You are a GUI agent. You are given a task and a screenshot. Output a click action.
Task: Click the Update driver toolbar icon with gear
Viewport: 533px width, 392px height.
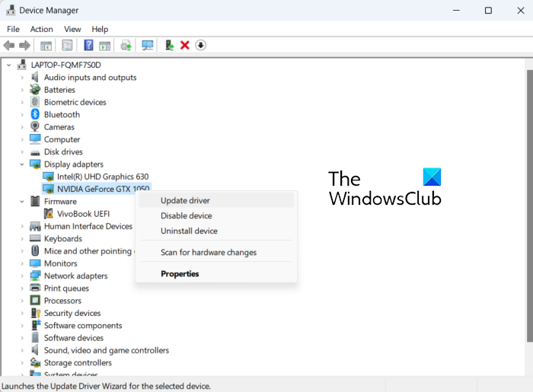126,45
